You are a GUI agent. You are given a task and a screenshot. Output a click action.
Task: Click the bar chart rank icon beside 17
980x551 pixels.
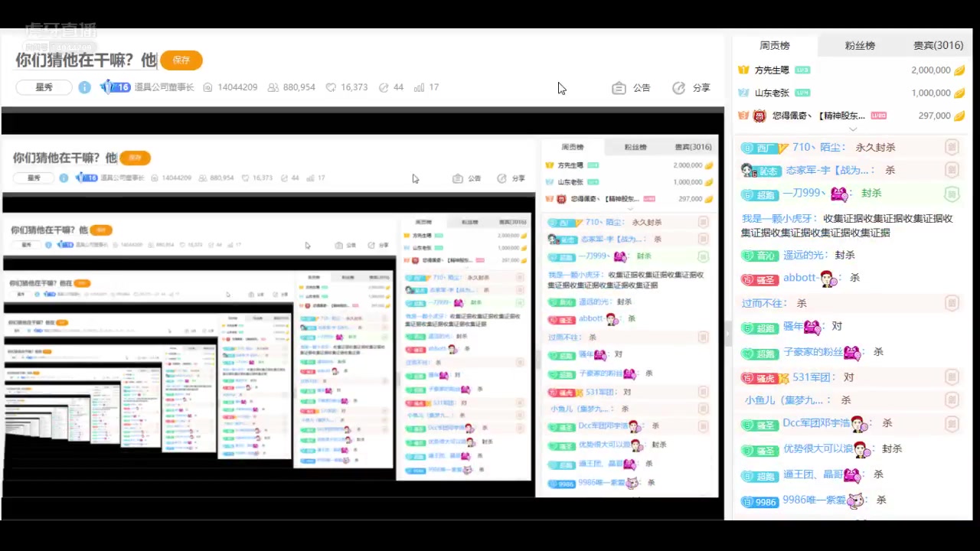[x=419, y=87]
